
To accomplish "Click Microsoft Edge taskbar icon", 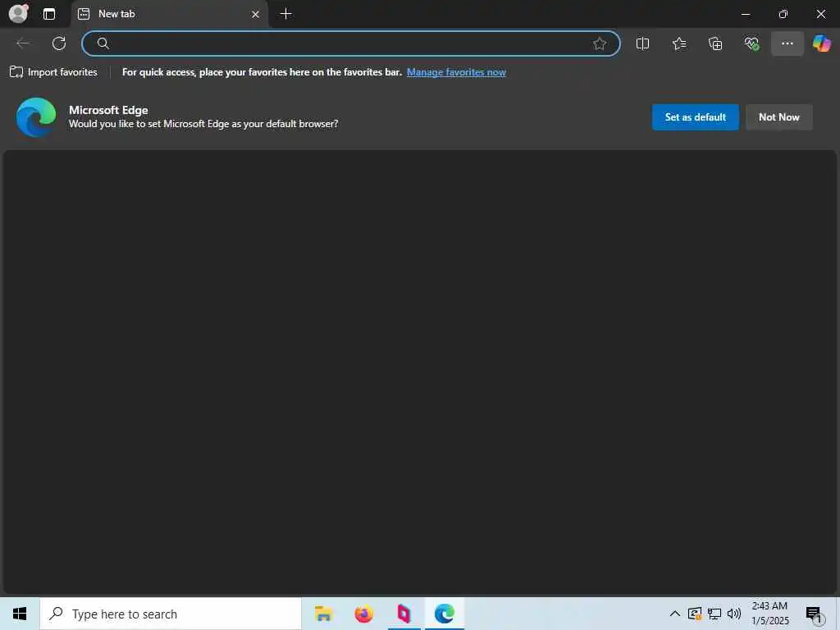I will pyautogui.click(x=444, y=614).
